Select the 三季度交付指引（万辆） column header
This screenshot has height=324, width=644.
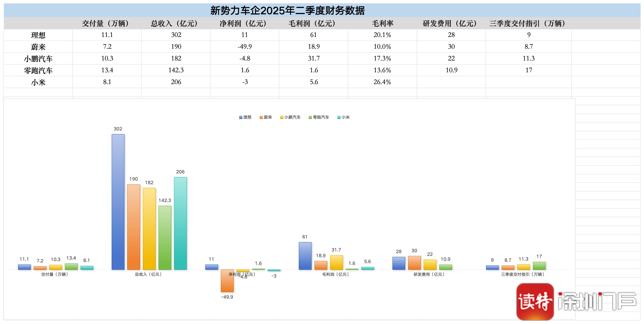[x=529, y=23]
